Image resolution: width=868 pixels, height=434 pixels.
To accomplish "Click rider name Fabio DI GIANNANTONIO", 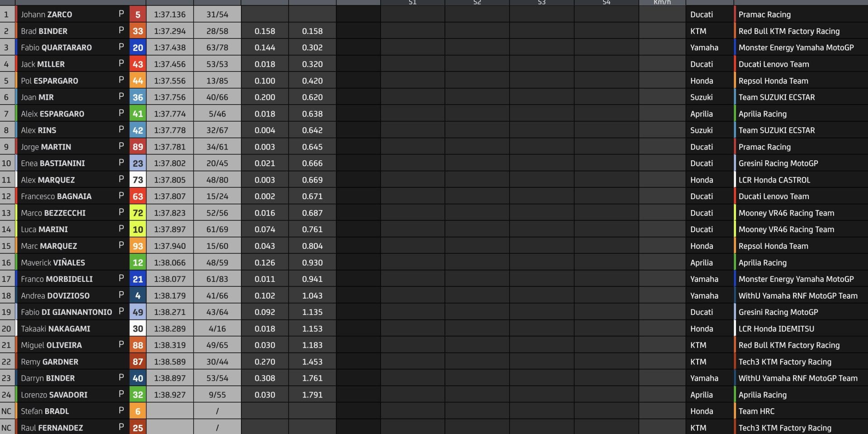I will [x=66, y=312].
